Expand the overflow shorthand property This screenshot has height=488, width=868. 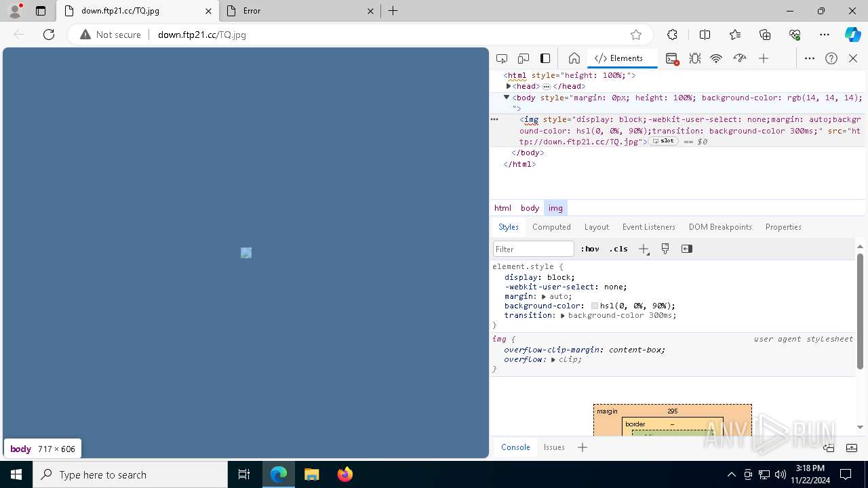(553, 359)
